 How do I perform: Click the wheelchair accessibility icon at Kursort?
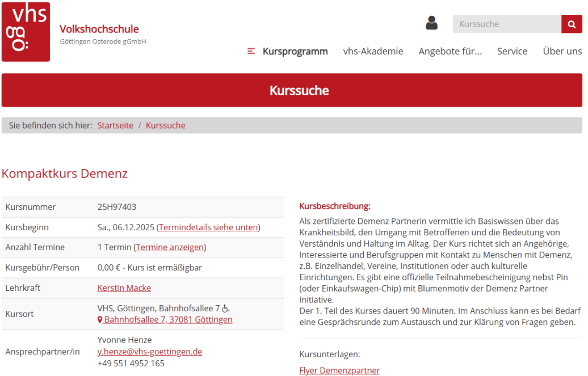(x=226, y=309)
